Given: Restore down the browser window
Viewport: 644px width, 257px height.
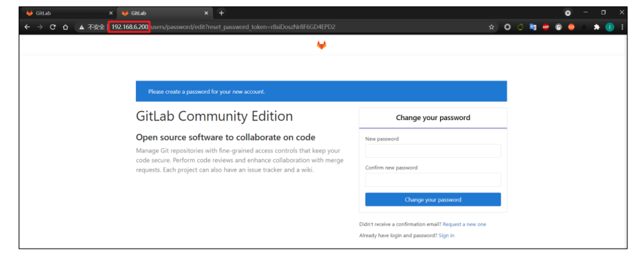Looking at the screenshot, I should pyautogui.click(x=603, y=13).
